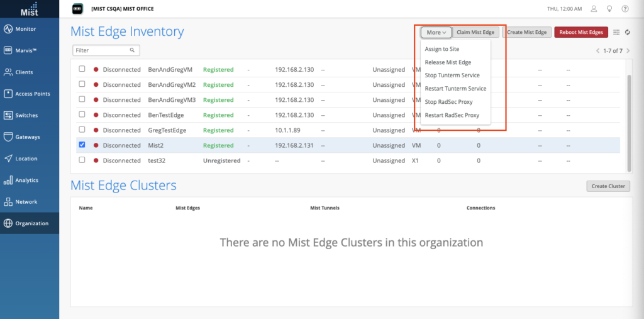Viewport: 644px width, 319px height.
Task: Check the BenAndGregVM row checkbox
Action: 82,69
